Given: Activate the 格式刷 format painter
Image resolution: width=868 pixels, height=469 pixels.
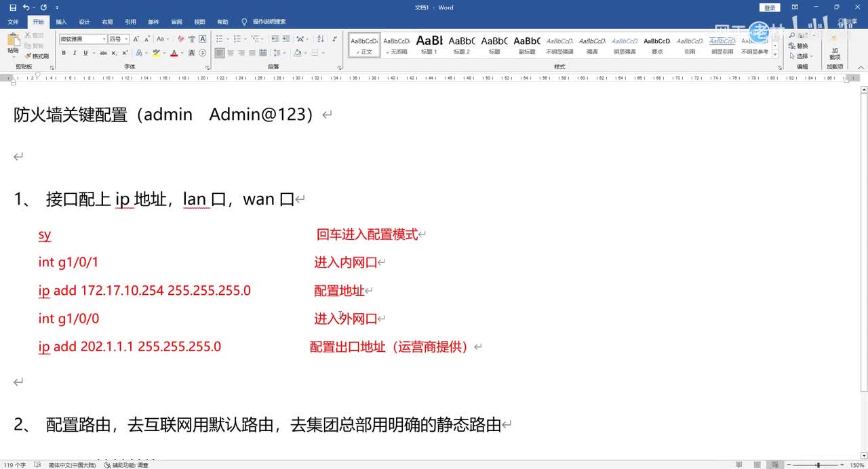Looking at the screenshot, I should coord(37,56).
